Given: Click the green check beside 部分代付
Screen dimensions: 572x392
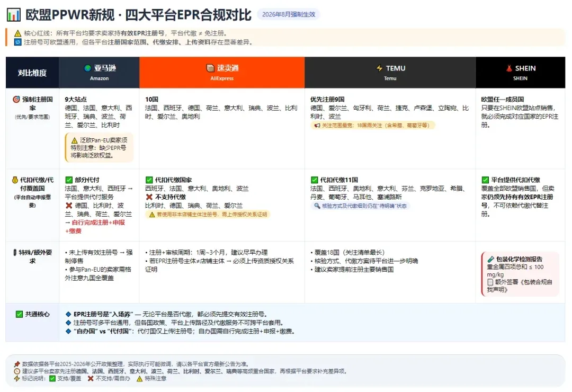Looking at the screenshot, I should pos(69,180).
